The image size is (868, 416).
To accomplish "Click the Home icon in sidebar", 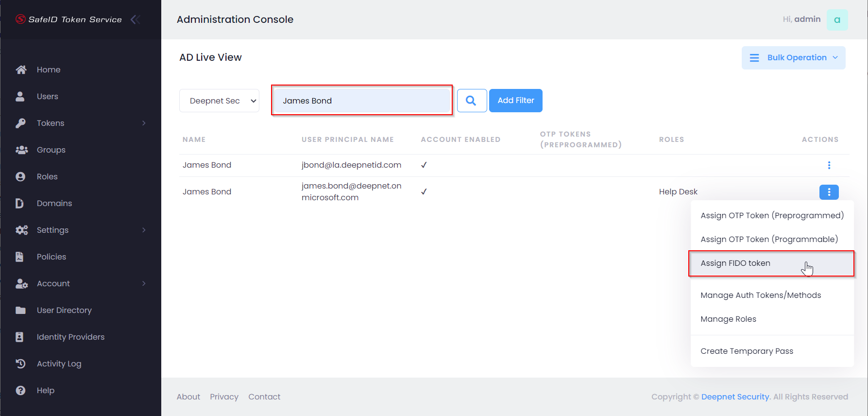I will tap(21, 69).
